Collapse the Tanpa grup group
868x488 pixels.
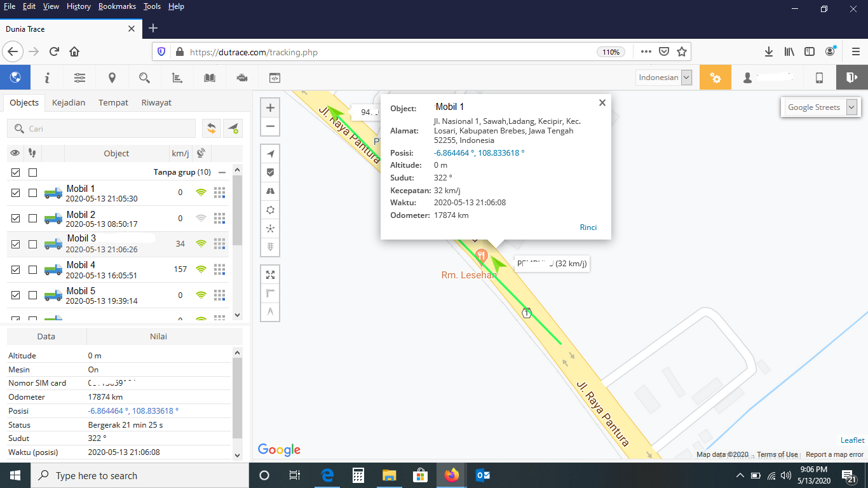[222, 172]
